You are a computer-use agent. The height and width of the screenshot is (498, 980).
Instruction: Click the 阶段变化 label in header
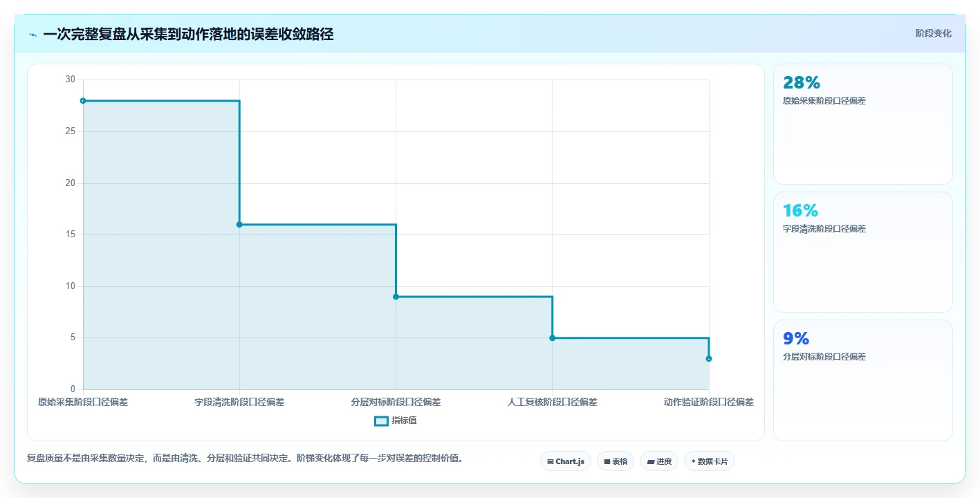[x=934, y=33]
